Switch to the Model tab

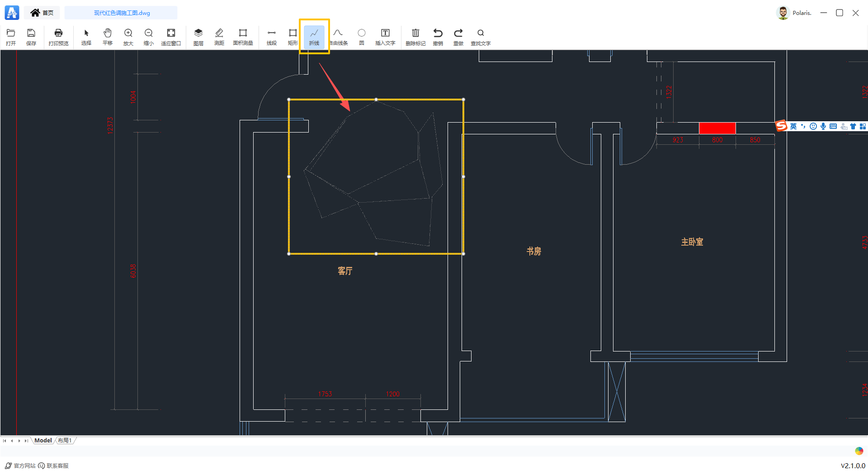[43, 441]
